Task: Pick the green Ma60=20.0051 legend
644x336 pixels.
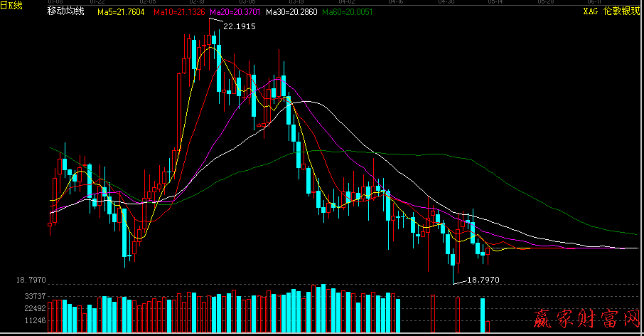Action: pos(348,12)
